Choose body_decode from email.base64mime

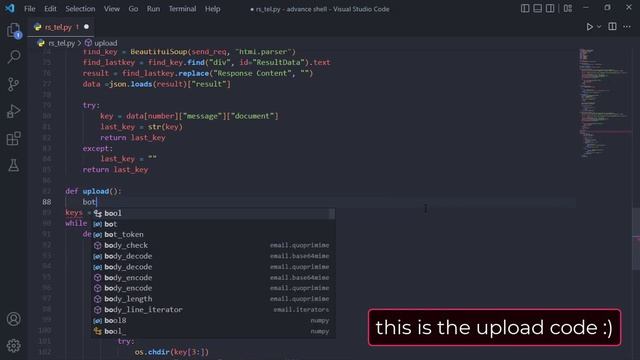pyautogui.click(x=212, y=256)
